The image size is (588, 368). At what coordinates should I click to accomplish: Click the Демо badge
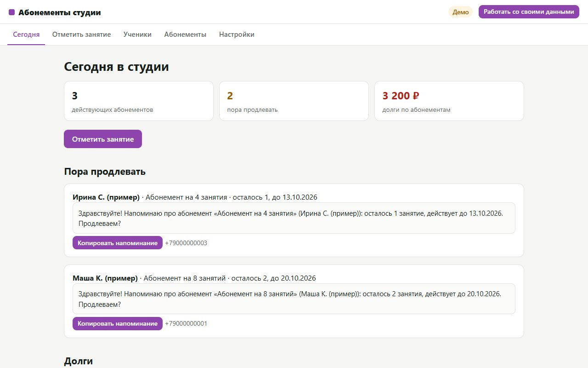[x=461, y=12]
